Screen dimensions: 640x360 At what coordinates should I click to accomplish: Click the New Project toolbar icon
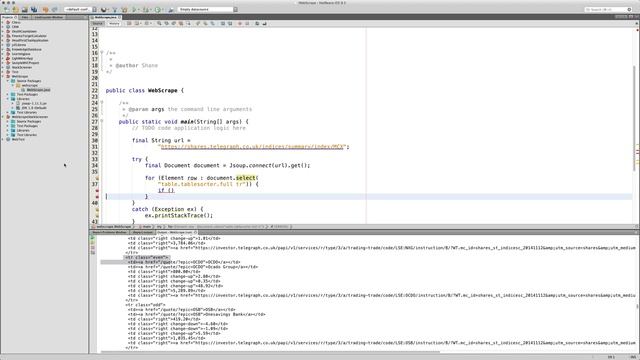point(15,9)
